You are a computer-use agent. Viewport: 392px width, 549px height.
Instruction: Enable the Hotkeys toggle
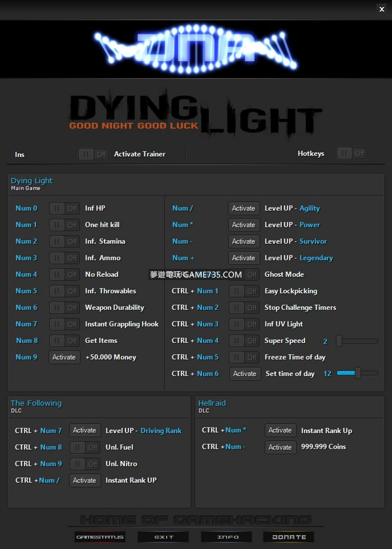(352, 153)
